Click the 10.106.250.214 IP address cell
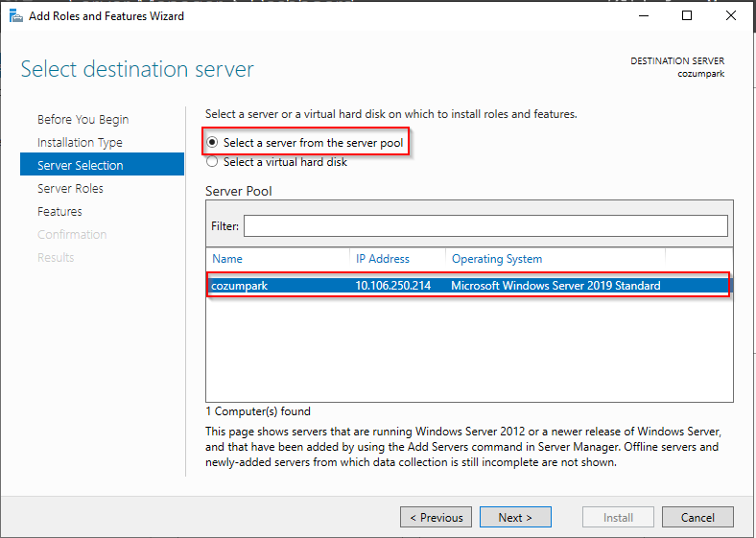This screenshot has height=538, width=756. [393, 286]
